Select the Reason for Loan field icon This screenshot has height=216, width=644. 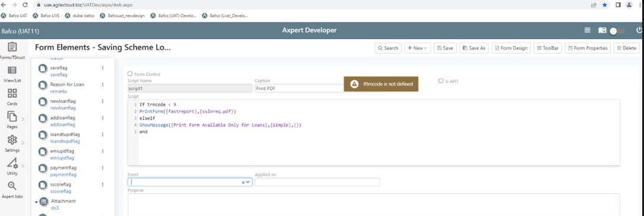(43, 85)
